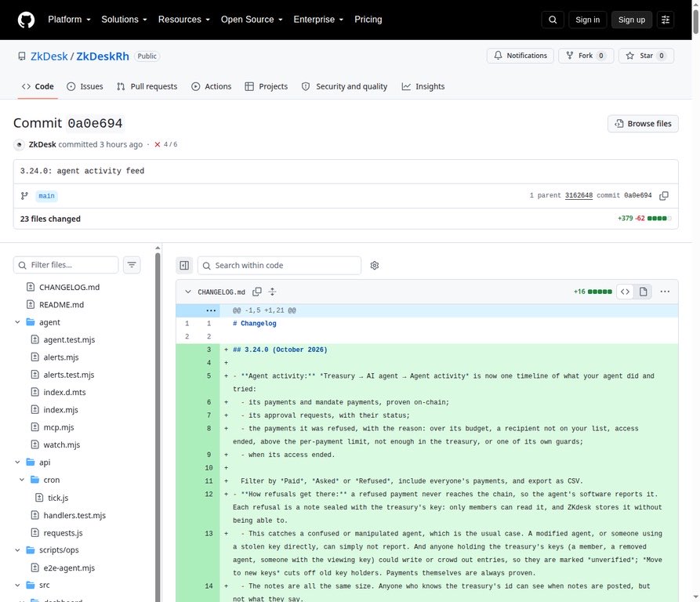Open the Enterprise dropdown menu

click(x=318, y=20)
